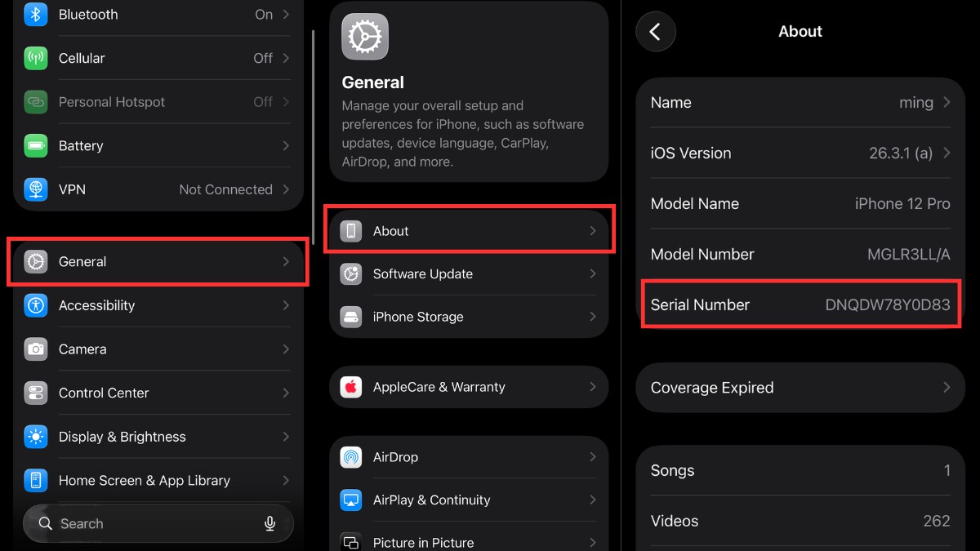Tap the Cellular 'Off' status
This screenshot has width=980, height=551.
coord(263,58)
